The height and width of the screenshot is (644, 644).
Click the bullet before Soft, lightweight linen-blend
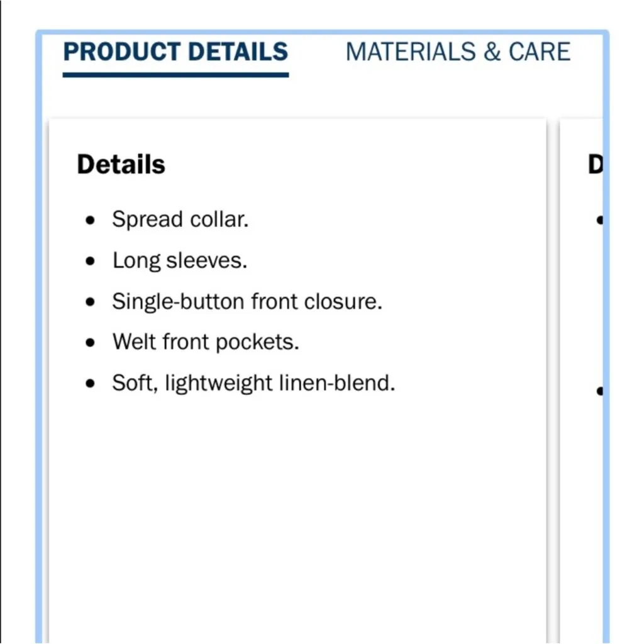91,384
